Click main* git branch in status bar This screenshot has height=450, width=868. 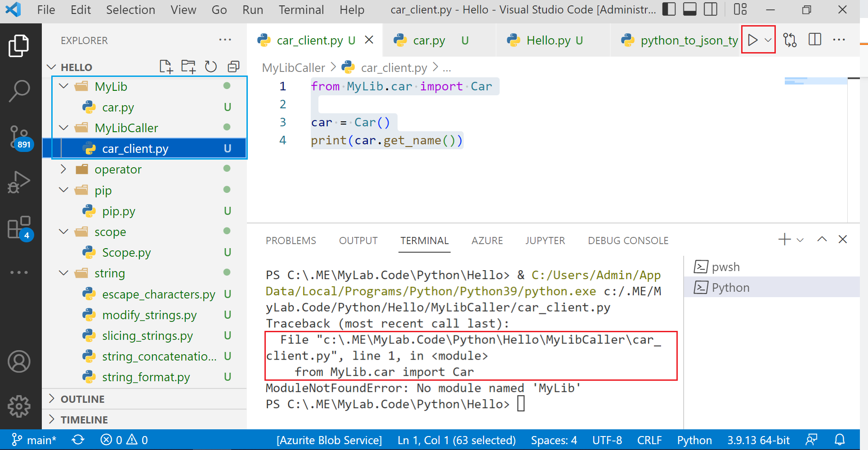34,440
